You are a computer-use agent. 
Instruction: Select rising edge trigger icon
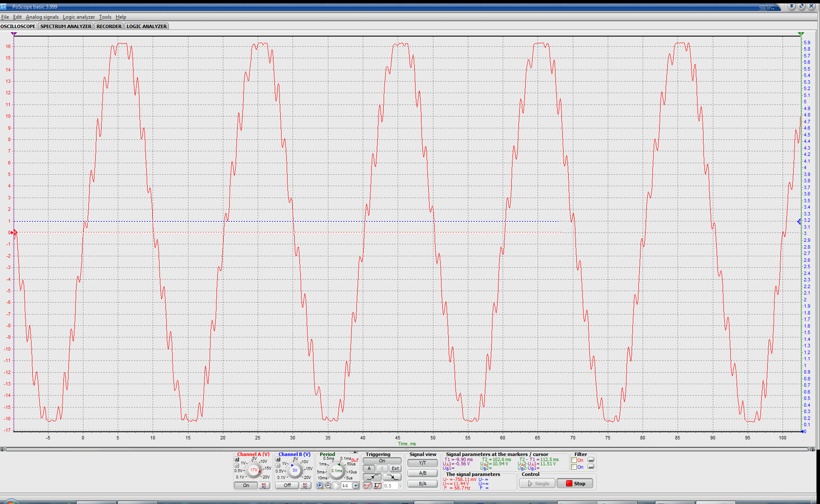[x=372, y=477]
